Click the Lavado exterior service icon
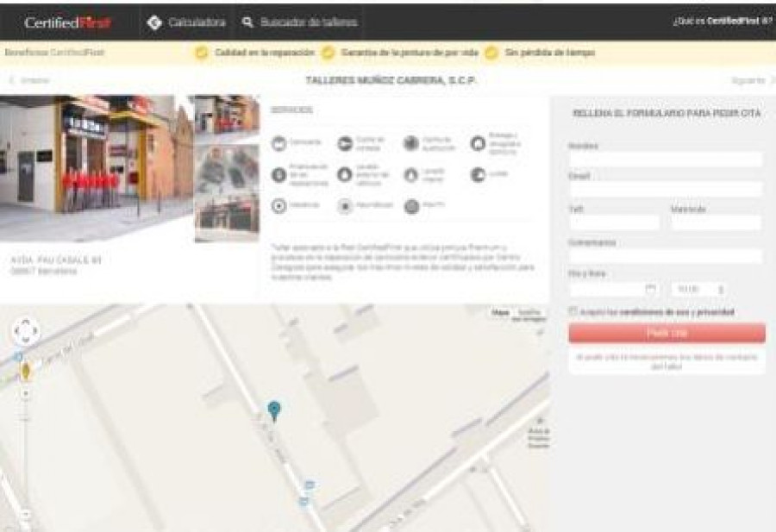The width and height of the screenshot is (776, 532). click(345, 175)
